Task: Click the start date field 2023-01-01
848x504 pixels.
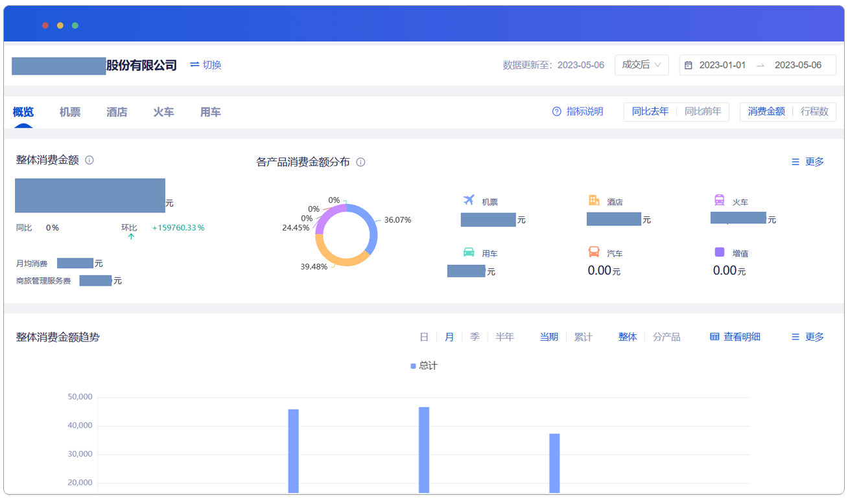Action: [x=722, y=65]
